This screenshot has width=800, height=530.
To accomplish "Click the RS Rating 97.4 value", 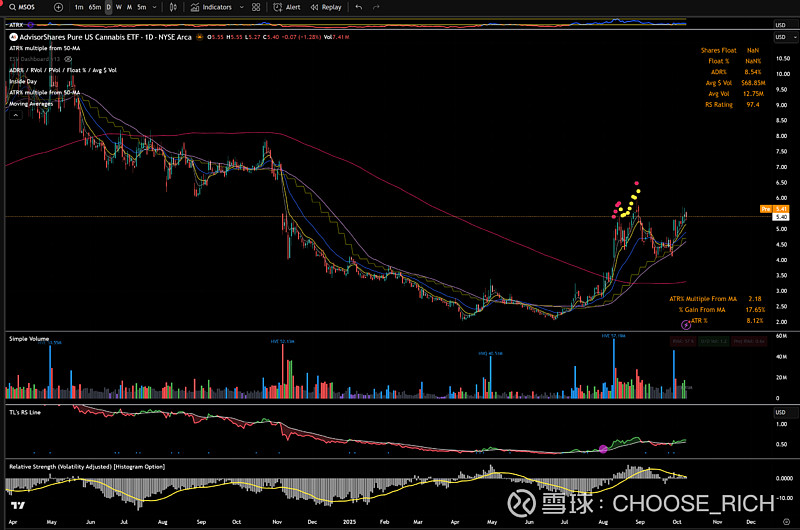I will [x=753, y=105].
